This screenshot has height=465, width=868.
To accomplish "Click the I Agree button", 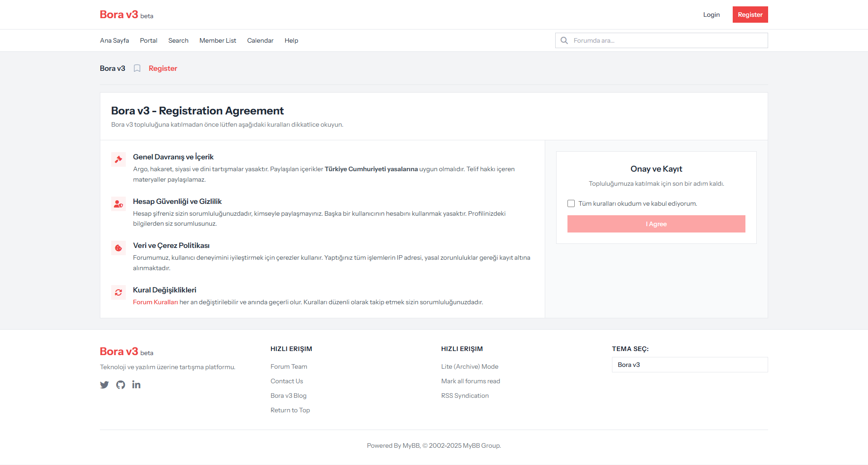I will point(656,224).
